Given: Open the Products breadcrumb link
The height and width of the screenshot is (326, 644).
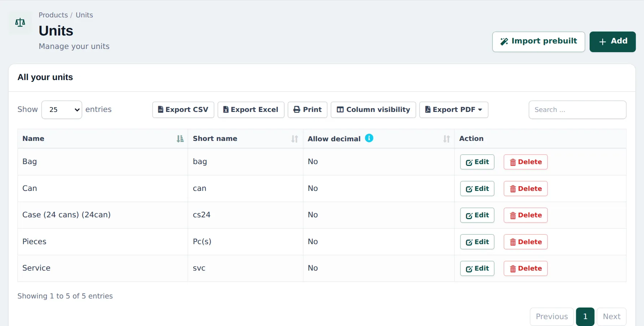Looking at the screenshot, I should click(x=53, y=15).
